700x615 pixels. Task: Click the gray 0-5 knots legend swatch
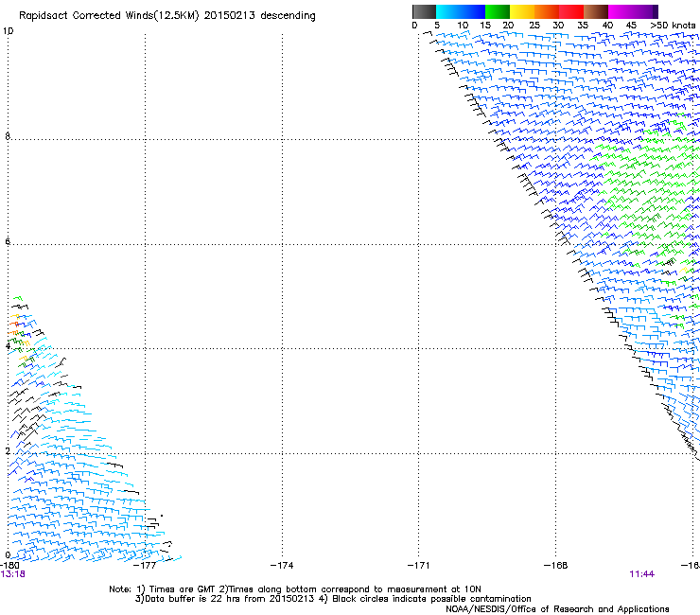click(424, 11)
